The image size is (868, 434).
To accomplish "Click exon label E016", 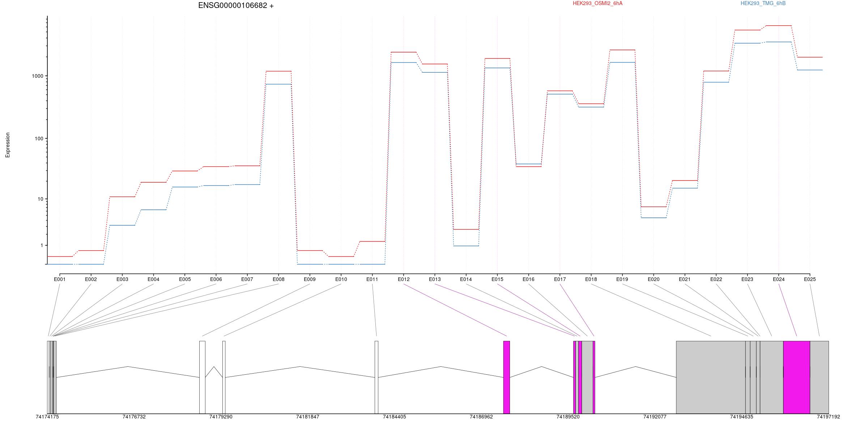I will click(x=528, y=279).
